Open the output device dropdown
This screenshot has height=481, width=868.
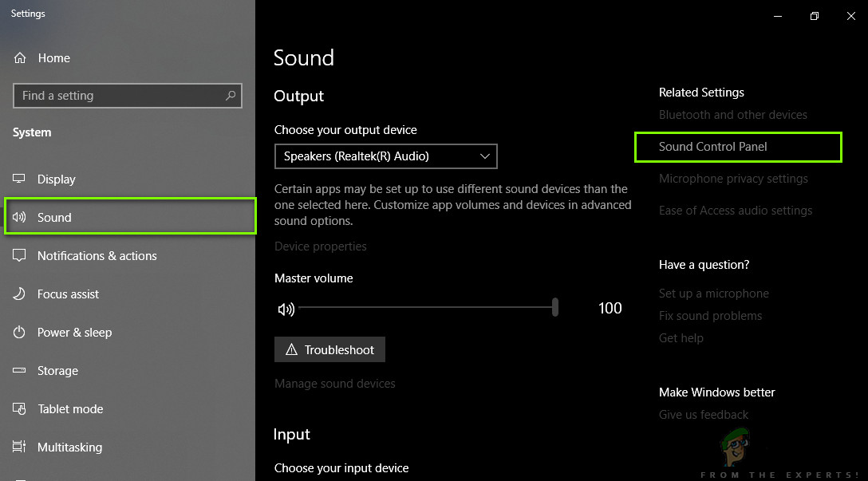point(385,156)
